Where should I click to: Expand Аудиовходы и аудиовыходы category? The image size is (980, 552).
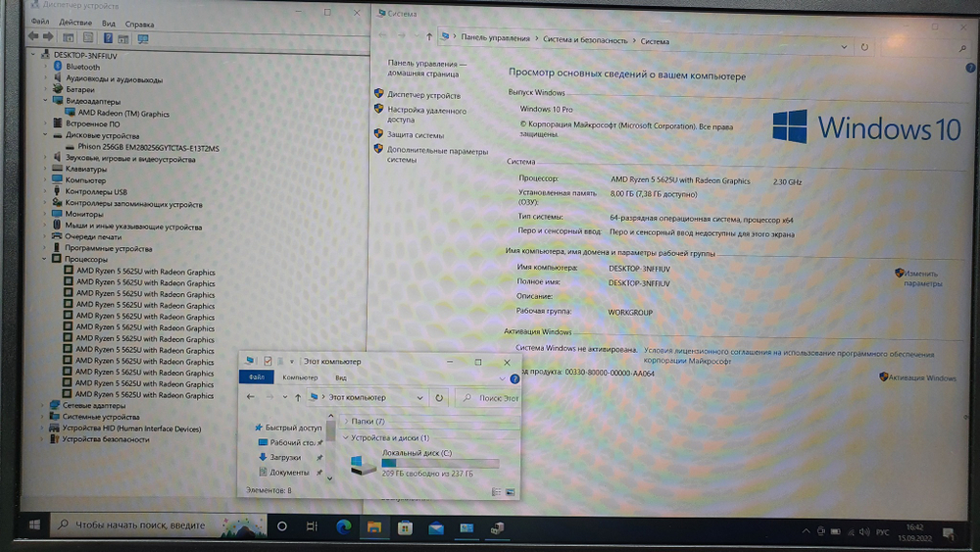pyautogui.click(x=45, y=78)
